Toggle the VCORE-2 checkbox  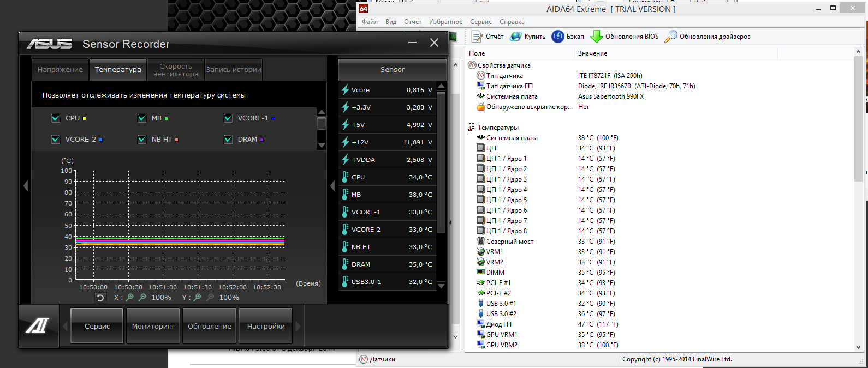pyautogui.click(x=56, y=140)
